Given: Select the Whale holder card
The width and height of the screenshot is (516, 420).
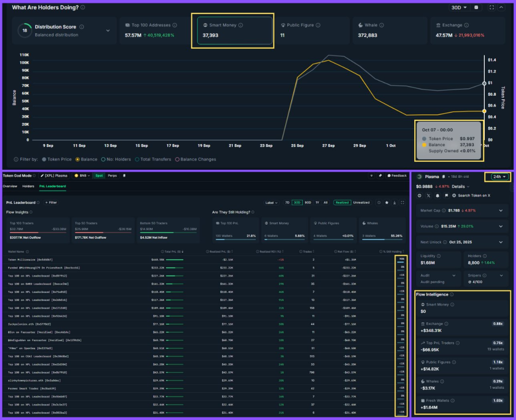Looking at the screenshot, I should 390,31.
